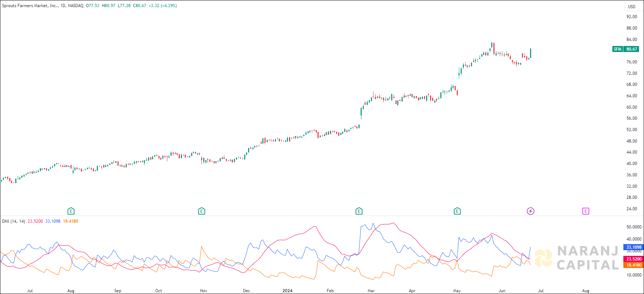The height and width of the screenshot is (294, 644).
Task: Click the Mar label on time axis
Action: [x=371, y=291]
